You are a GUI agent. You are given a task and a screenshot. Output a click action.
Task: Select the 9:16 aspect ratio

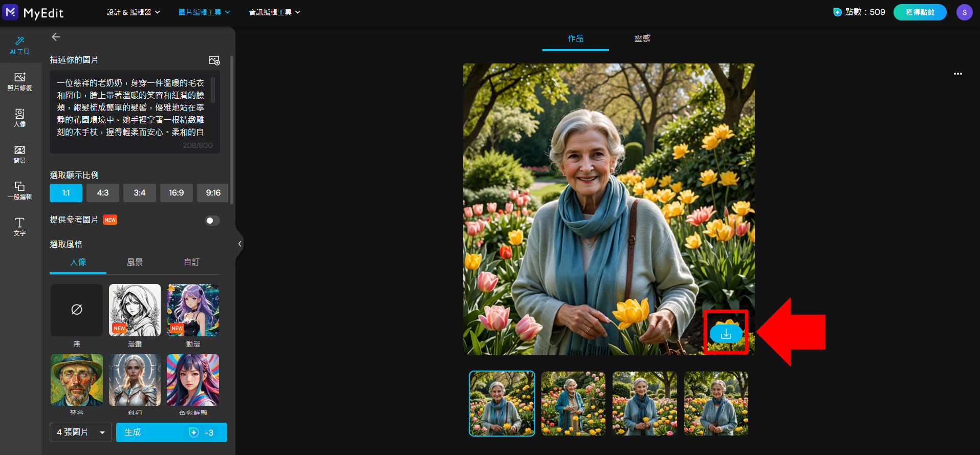(213, 193)
